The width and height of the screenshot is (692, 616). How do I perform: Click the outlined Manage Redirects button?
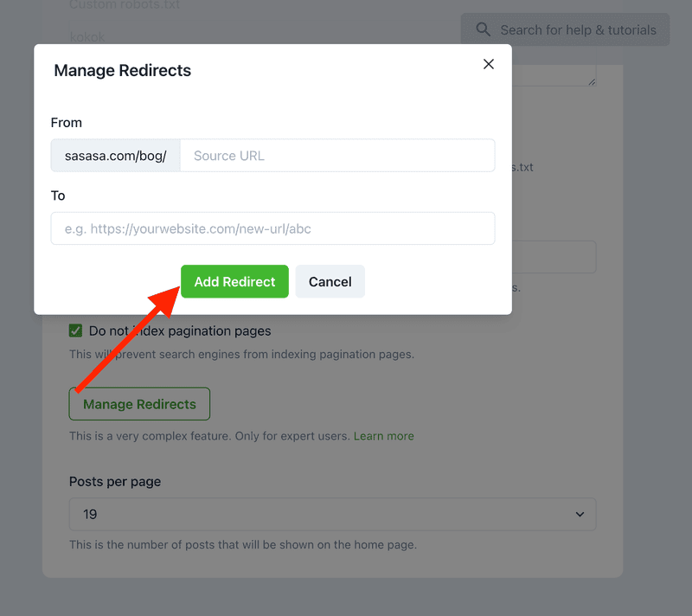coord(139,404)
